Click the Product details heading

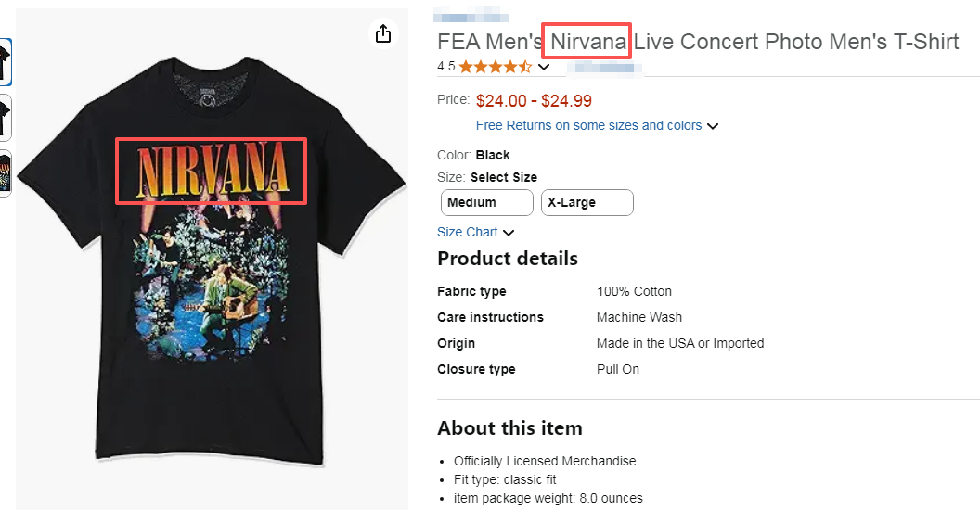pyautogui.click(x=508, y=259)
